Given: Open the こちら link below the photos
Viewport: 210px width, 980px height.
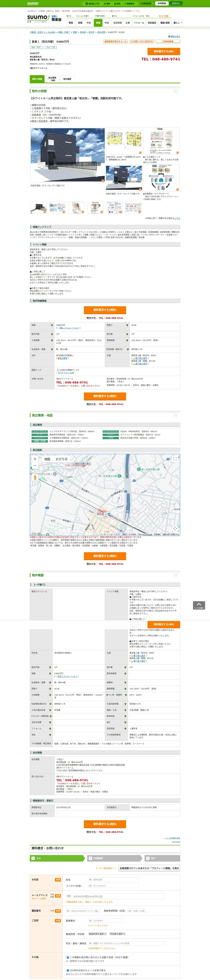Looking at the screenshot, I should click(177, 218).
